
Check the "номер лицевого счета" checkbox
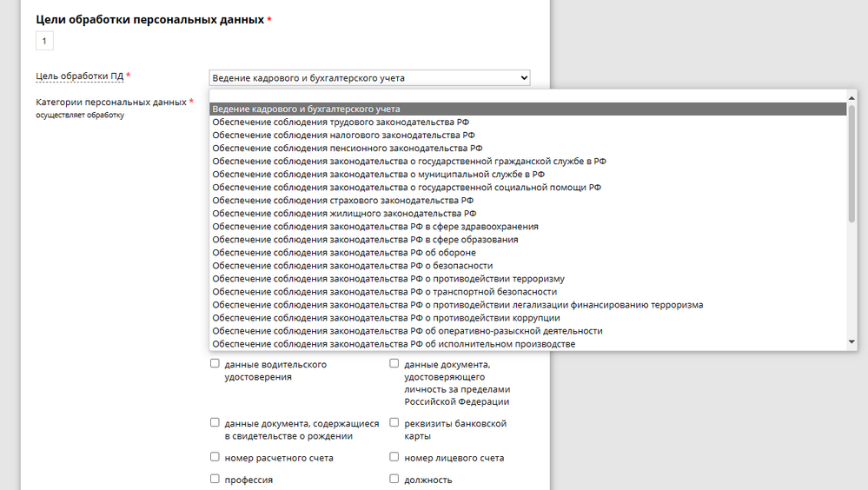coord(394,457)
